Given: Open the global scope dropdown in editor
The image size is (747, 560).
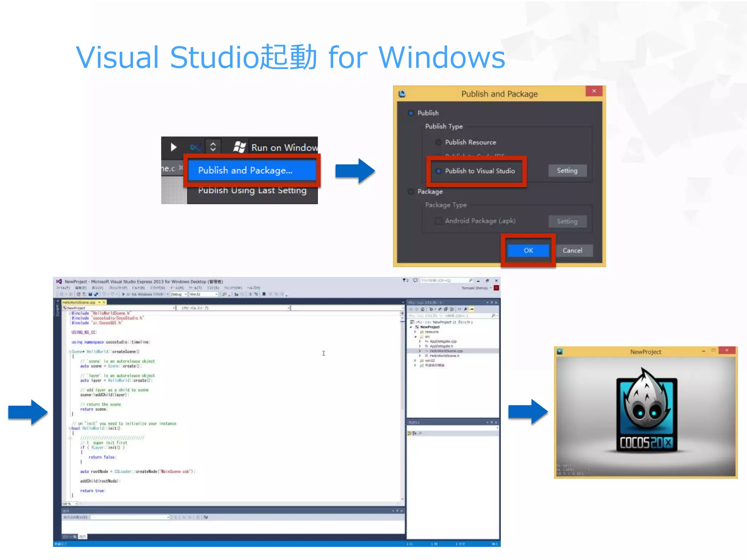Looking at the screenshot, I should (x=234, y=308).
